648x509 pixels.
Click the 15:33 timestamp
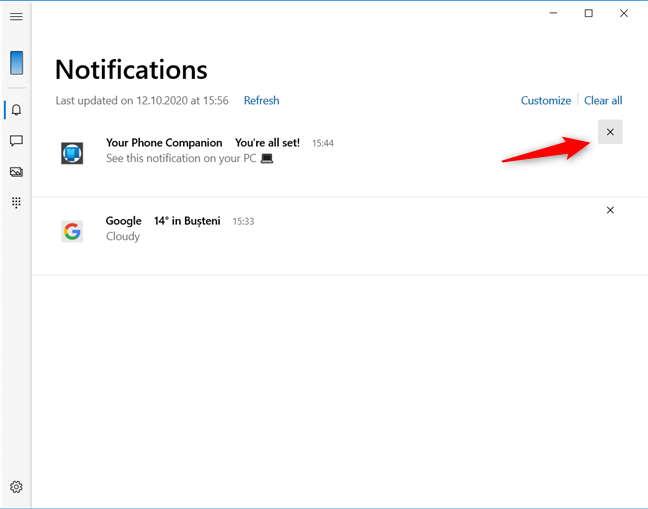click(243, 221)
